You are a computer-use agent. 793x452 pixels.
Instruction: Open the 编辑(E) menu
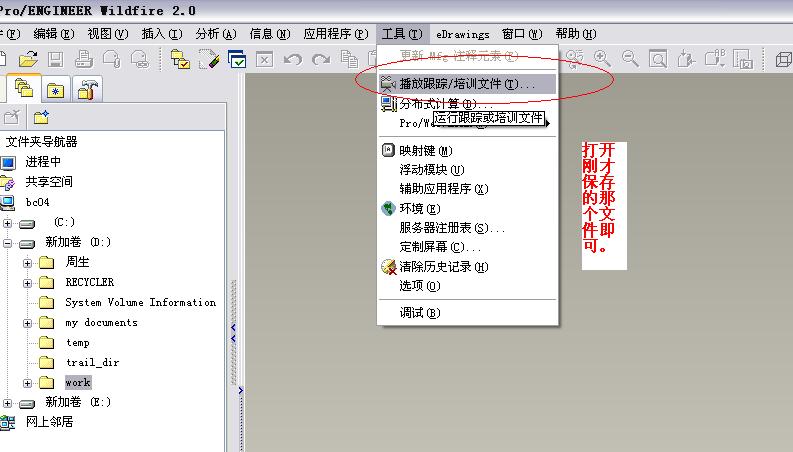coord(54,34)
